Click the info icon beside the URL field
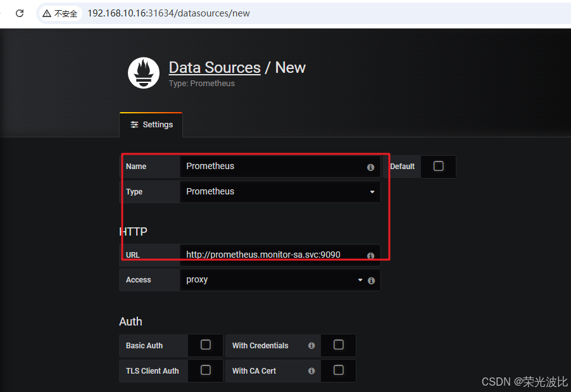Screen dimensions: 571x392 (x=371, y=256)
